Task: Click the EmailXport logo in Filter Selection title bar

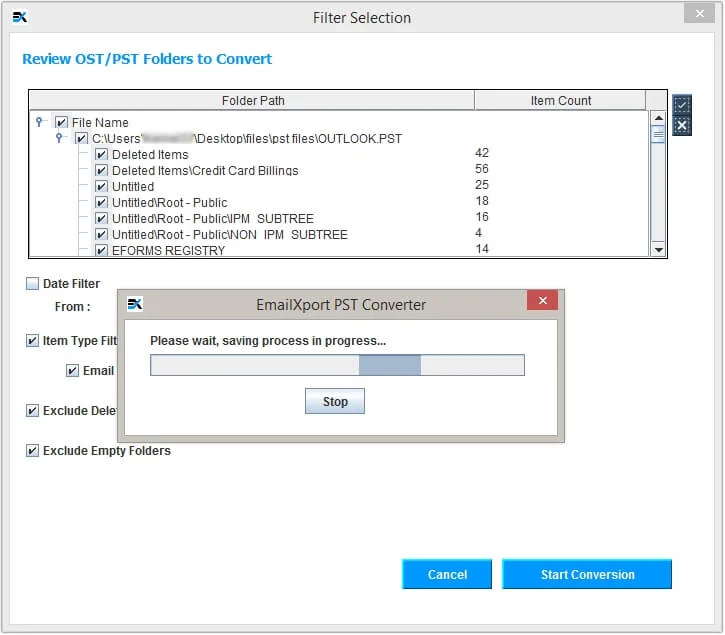Action: 20,18
